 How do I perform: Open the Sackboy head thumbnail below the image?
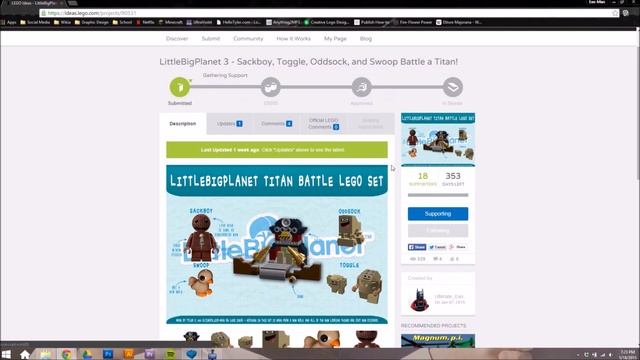click(x=366, y=339)
